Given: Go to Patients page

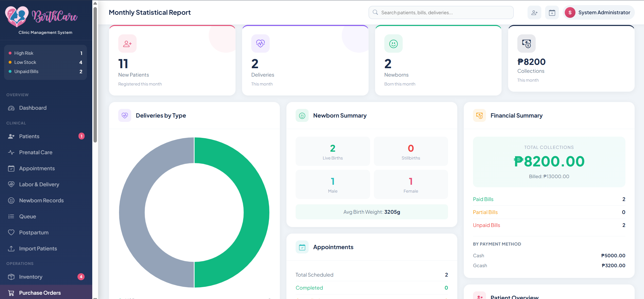Looking at the screenshot, I should (x=46, y=136).
